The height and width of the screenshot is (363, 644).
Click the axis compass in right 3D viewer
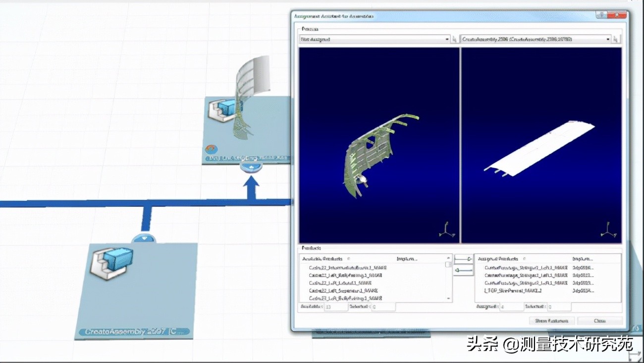click(x=608, y=230)
